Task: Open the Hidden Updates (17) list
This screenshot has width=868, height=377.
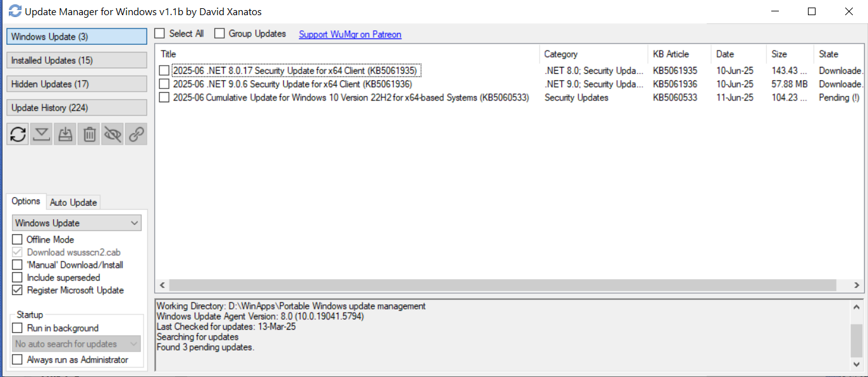Action: point(76,84)
